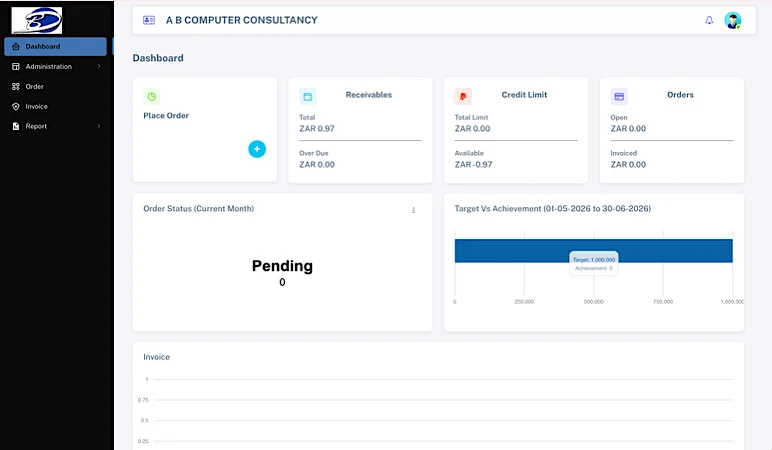
Task: Click the company logo in sidebar
Action: coord(37,20)
